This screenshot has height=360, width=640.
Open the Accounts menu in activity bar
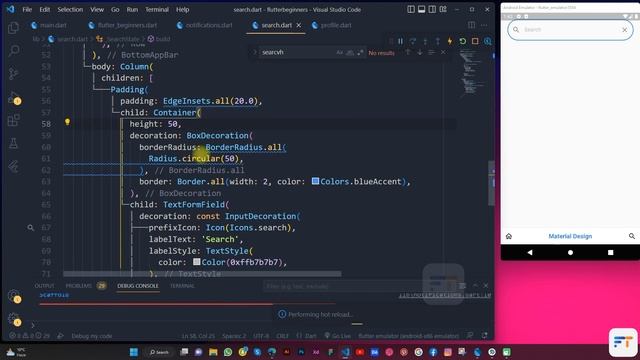click(13, 296)
